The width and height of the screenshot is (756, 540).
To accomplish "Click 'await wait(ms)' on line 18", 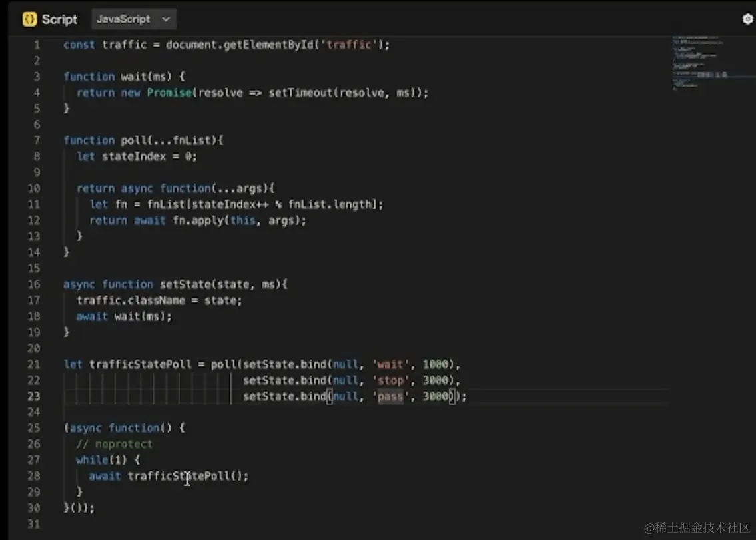I will (x=121, y=316).
